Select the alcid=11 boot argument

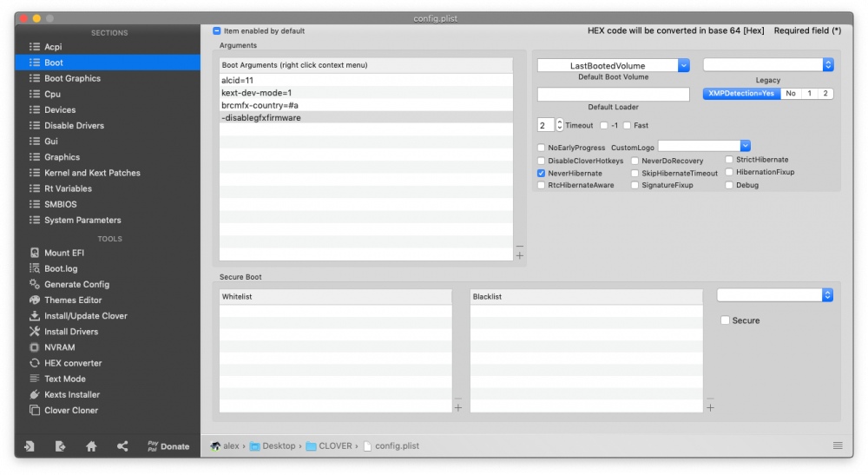[x=366, y=80]
